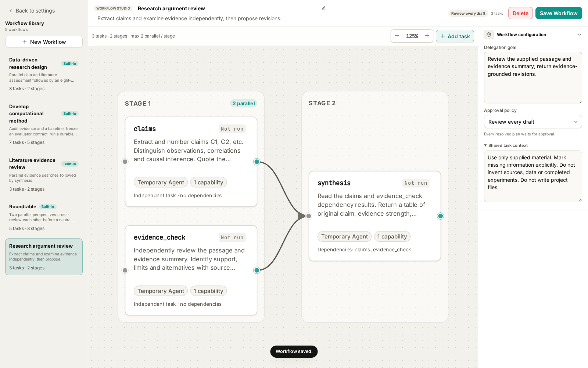The image size is (588, 368).
Task: Click Temporary Agent chip on synthesis card
Action: tap(344, 237)
